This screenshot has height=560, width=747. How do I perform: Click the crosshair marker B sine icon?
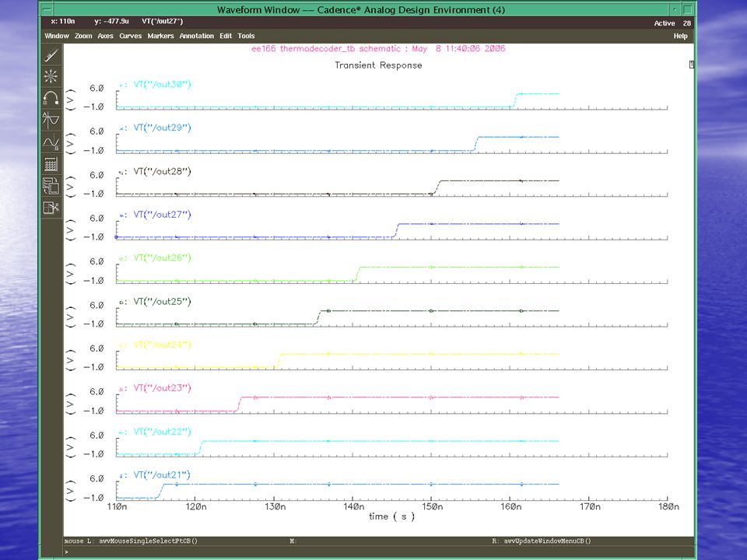pos(51,142)
